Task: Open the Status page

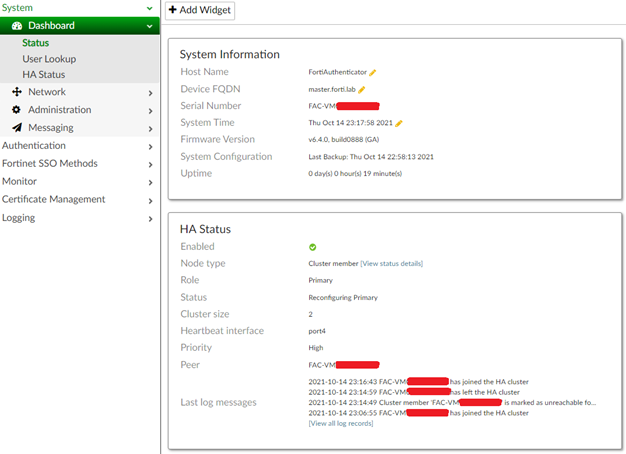Action: (36, 43)
